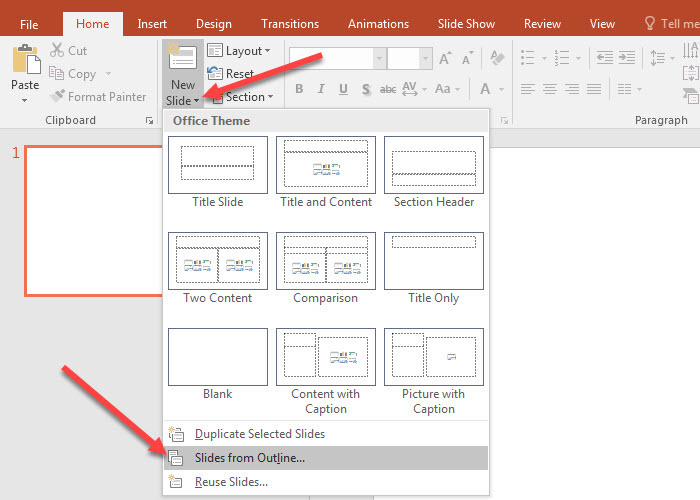The width and height of the screenshot is (700, 500).
Task: Center the text alignment
Action: 550,89
